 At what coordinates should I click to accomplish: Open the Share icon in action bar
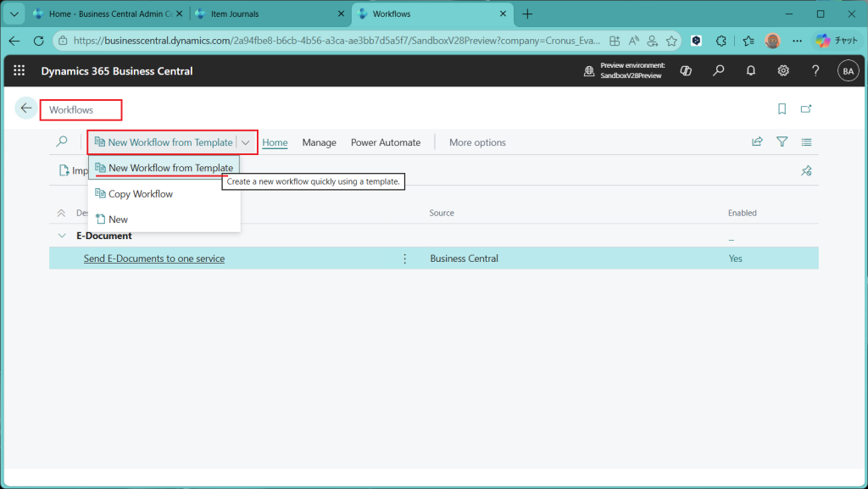(x=757, y=142)
